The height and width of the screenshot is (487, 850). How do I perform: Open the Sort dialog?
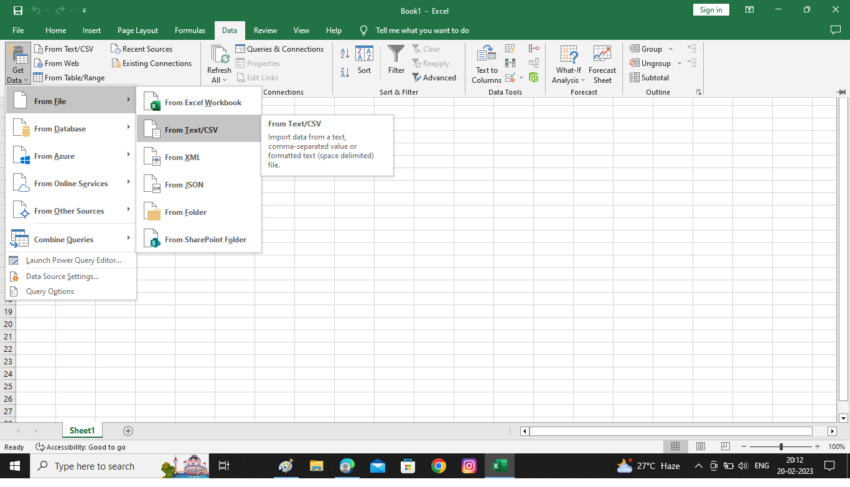pyautogui.click(x=364, y=60)
